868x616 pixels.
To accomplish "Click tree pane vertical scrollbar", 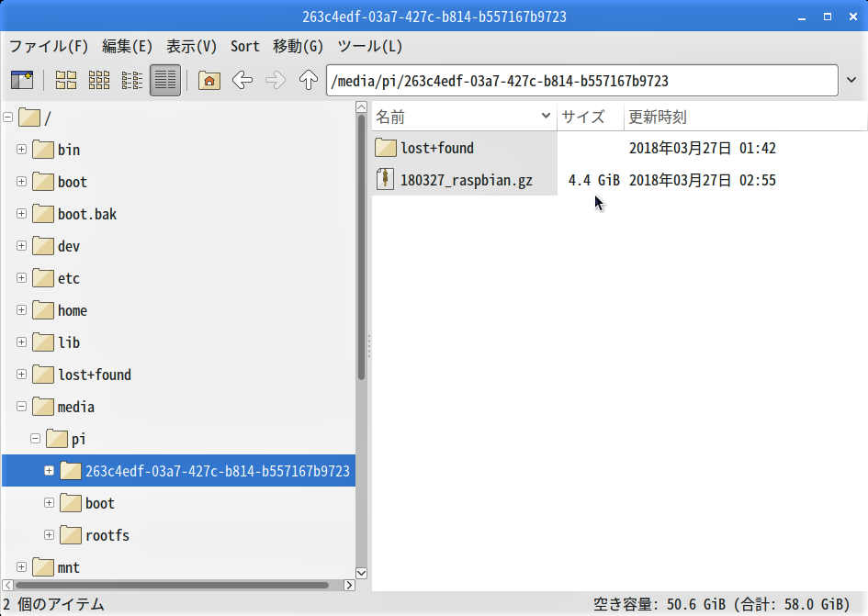I will 362,247.
